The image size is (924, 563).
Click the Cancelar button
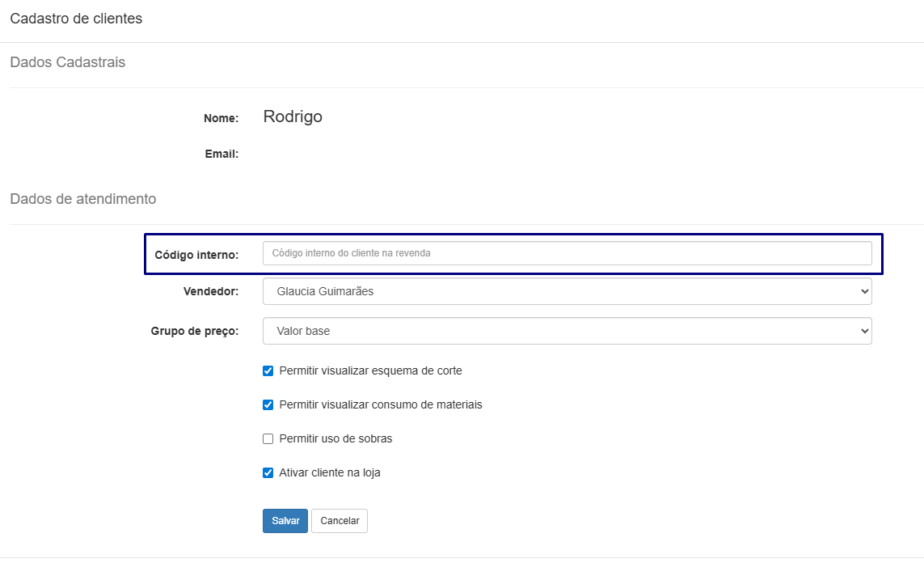coord(340,521)
